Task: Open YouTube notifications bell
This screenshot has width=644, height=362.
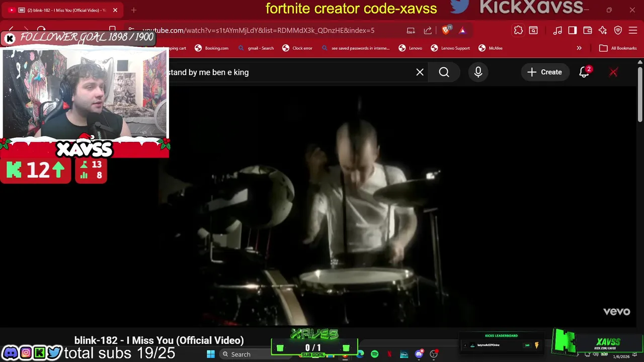Action: click(x=585, y=72)
